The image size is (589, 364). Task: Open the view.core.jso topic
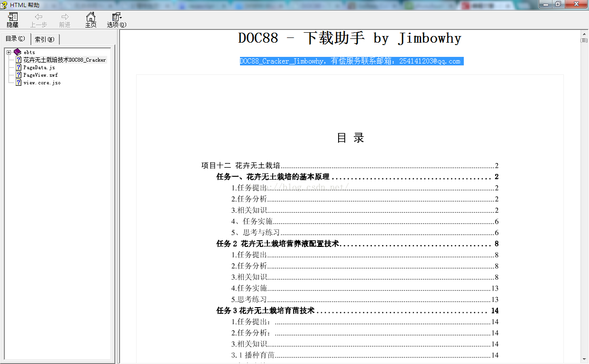click(42, 82)
